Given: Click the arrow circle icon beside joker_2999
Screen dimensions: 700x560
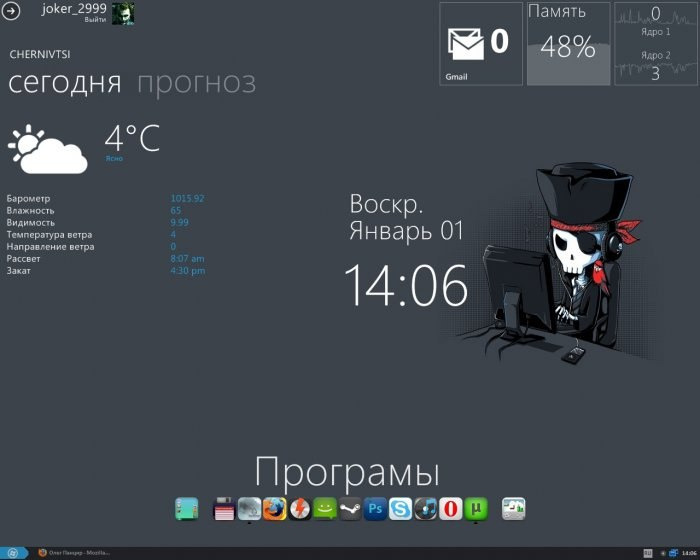Looking at the screenshot, I should (11, 11).
